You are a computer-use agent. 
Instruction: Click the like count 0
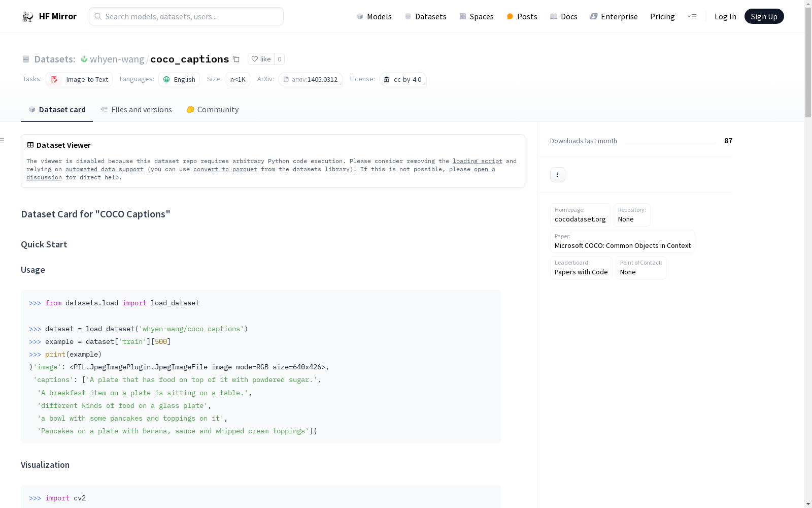tap(279, 59)
